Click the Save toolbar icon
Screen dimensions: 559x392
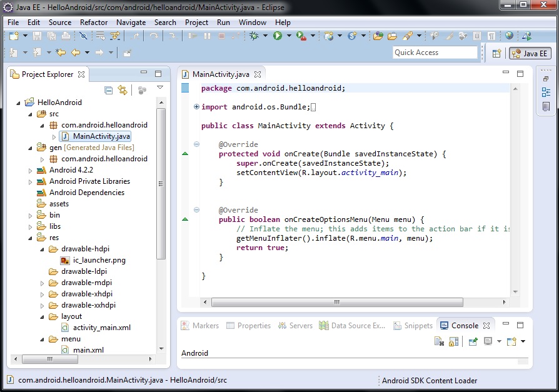pos(37,36)
